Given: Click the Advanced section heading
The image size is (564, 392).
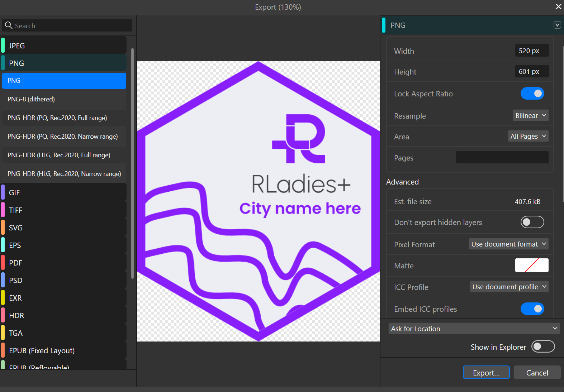Looking at the screenshot, I should [x=402, y=182].
